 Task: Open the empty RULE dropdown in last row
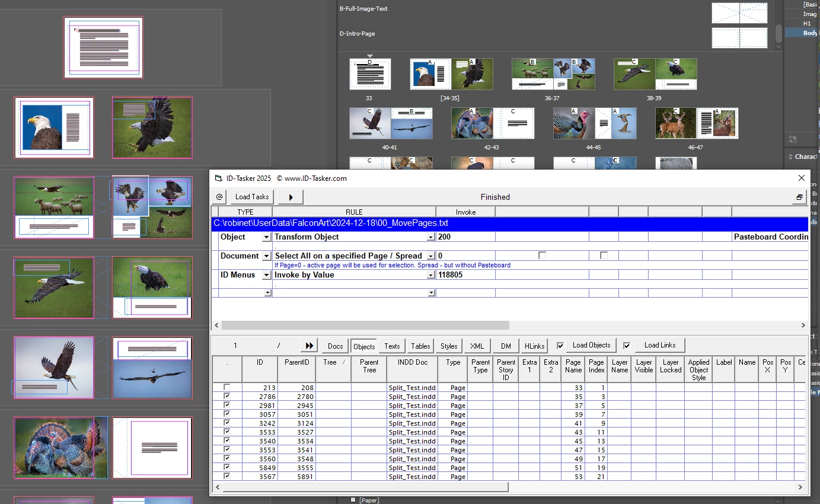tap(431, 293)
